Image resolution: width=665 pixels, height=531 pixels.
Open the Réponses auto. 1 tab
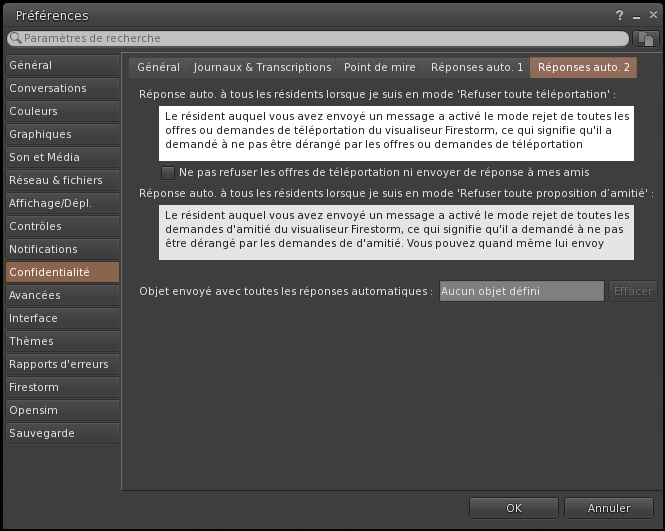point(476,67)
